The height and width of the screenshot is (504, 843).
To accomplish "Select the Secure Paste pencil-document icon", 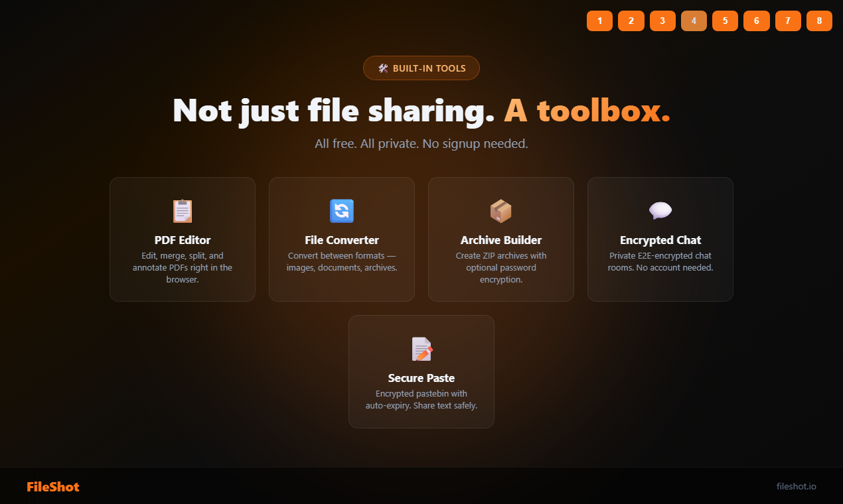I will pyautogui.click(x=421, y=349).
